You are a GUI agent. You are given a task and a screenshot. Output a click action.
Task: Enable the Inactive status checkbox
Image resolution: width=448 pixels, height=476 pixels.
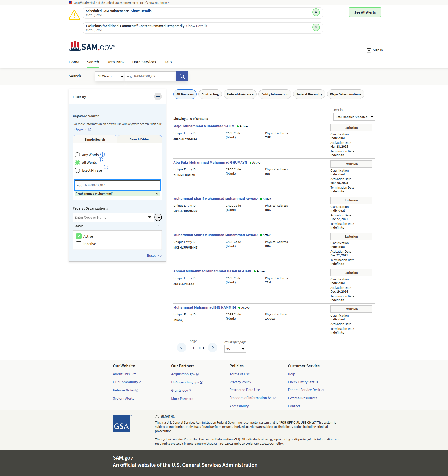[79, 244]
